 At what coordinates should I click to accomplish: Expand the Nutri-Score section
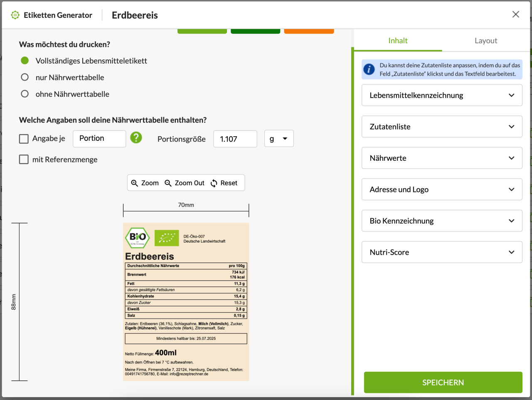pyautogui.click(x=442, y=252)
